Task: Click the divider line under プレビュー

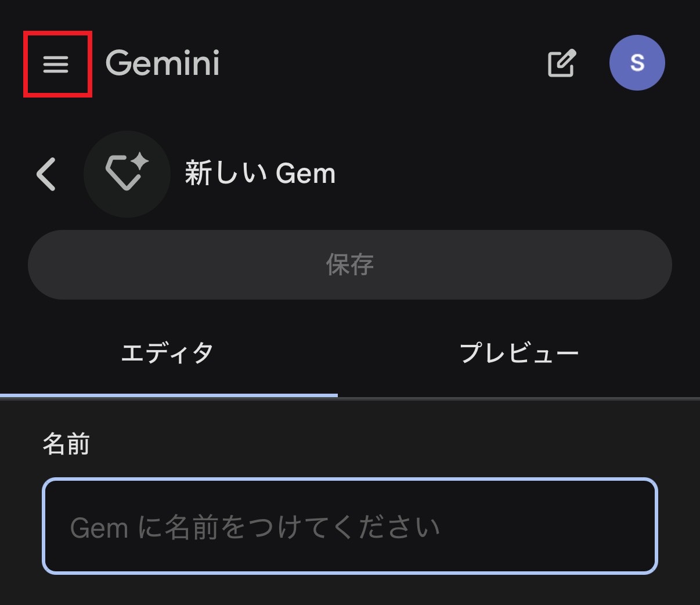Action: pos(519,398)
